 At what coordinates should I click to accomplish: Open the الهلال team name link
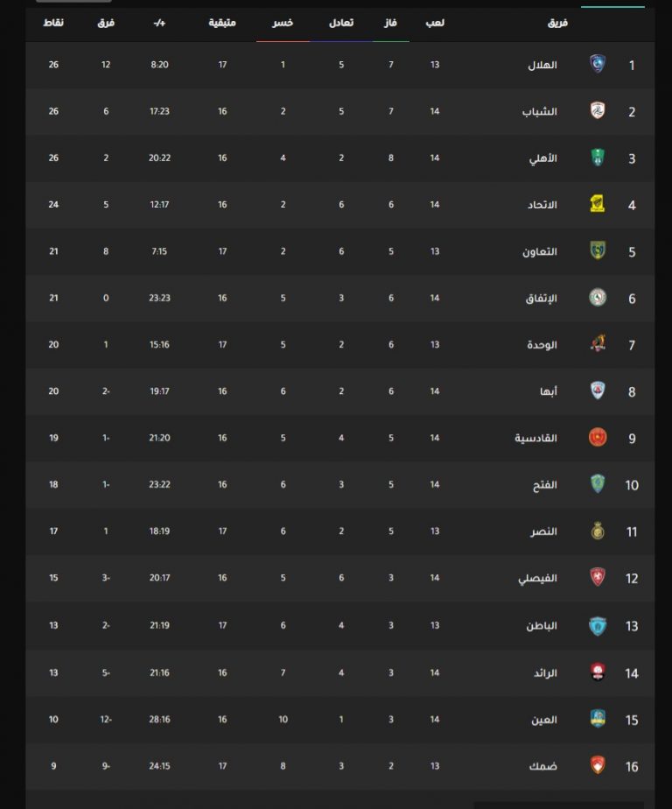(x=542, y=65)
